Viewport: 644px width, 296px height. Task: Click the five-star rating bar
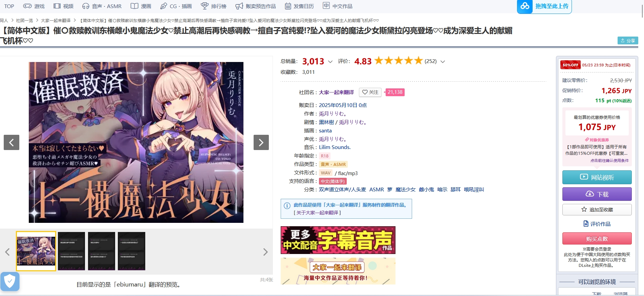pyautogui.click(x=399, y=61)
